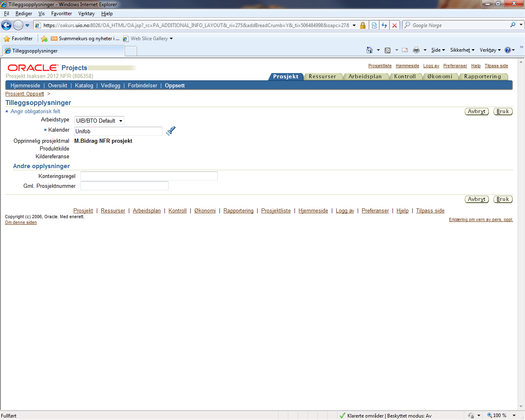Click the top Avbryt button
Image resolution: width=525 pixels, height=420 pixels.
pyautogui.click(x=477, y=112)
